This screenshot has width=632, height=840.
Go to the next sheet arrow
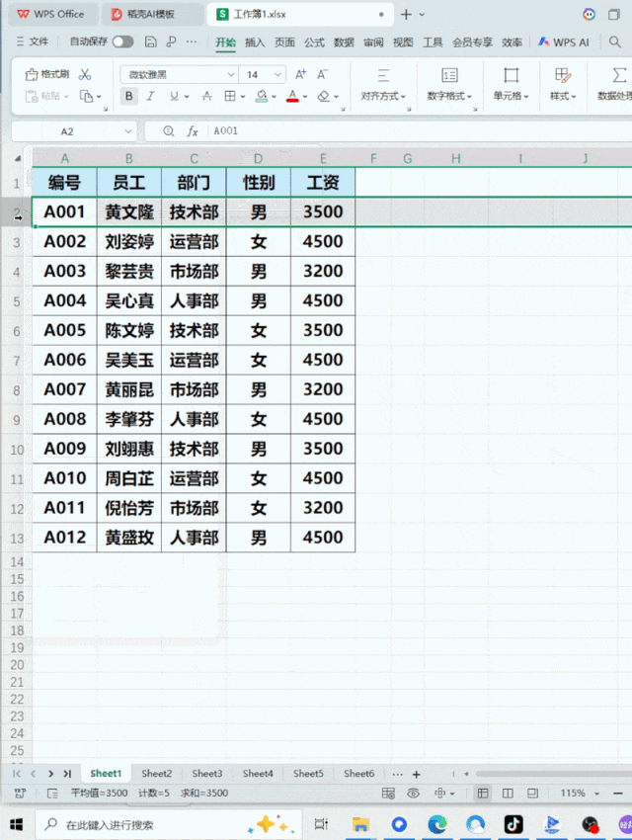coord(50,774)
